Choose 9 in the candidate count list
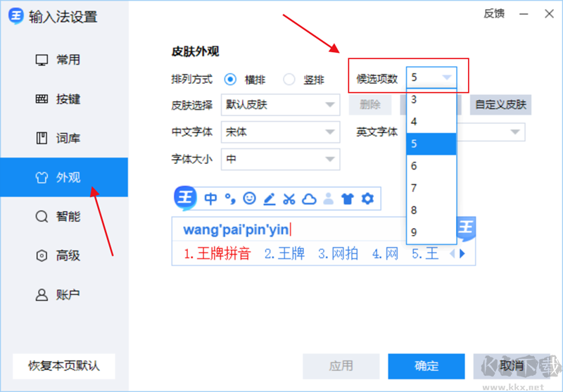This screenshot has height=392, width=563. point(431,232)
